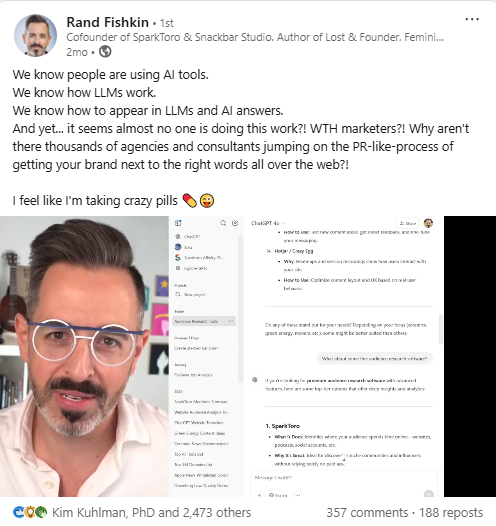
Task: Click the new chat compose icon in video
Action: tap(235, 223)
